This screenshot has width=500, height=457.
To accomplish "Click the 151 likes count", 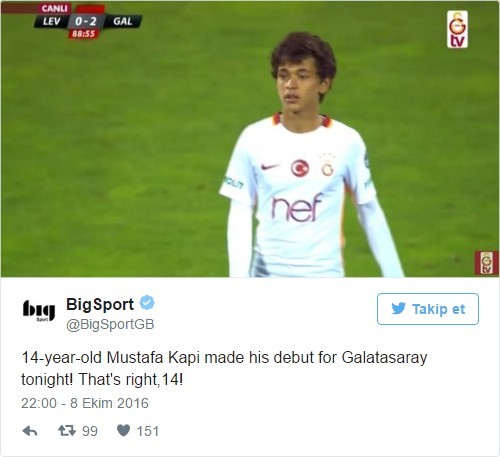I will coord(148,431).
